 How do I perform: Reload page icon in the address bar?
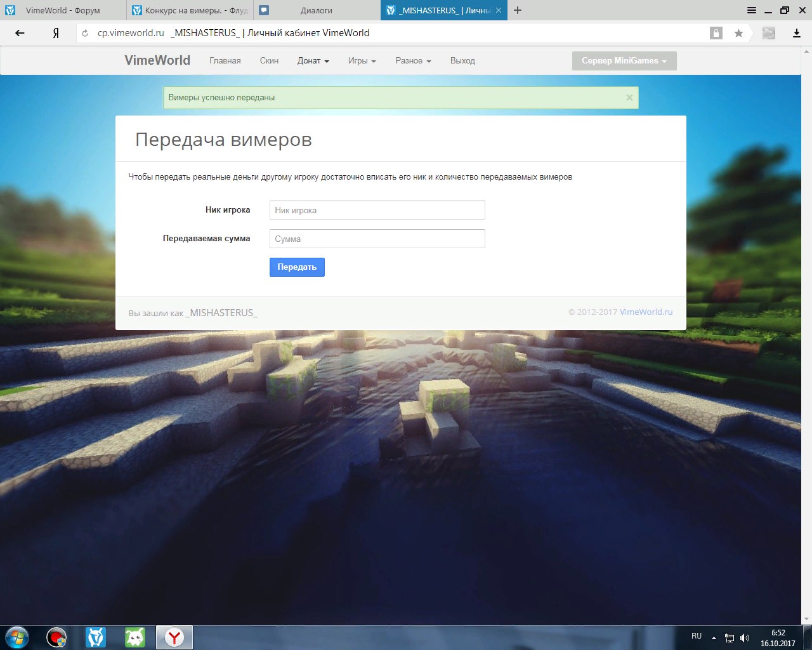85,33
